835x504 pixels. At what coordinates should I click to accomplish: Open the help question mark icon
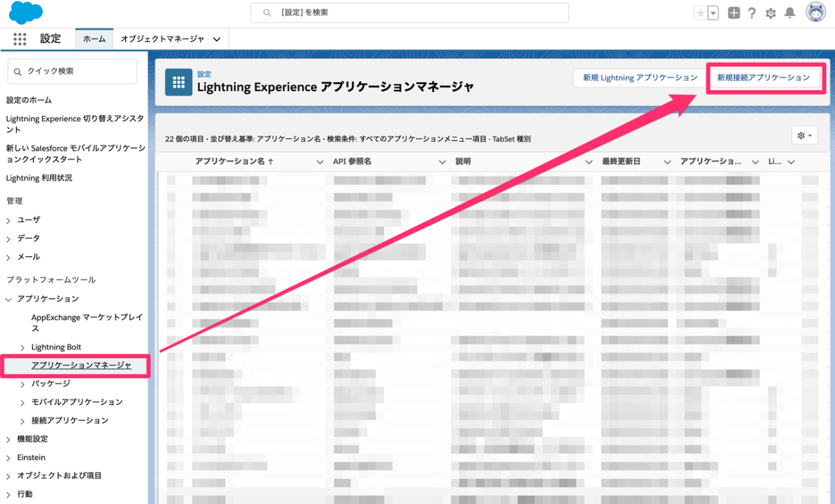752,13
